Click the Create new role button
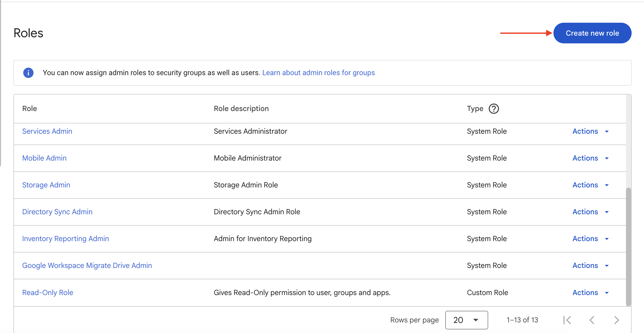This screenshot has width=644, height=333. coord(592,33)
